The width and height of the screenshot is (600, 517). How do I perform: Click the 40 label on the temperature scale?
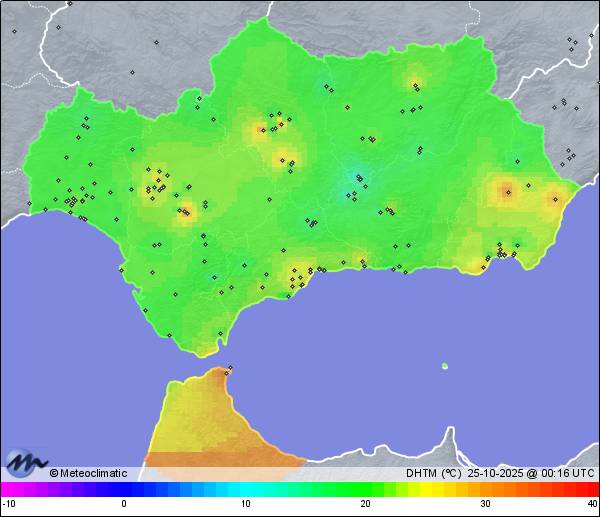coord(592,504)
